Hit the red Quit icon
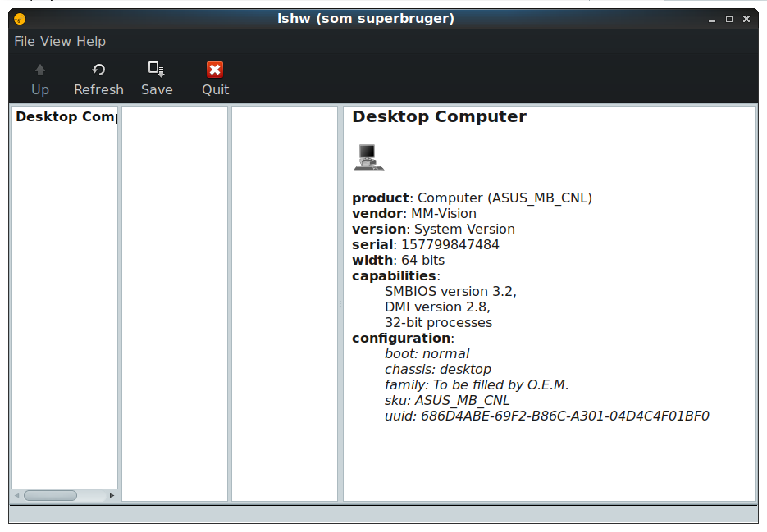 [215, 70]
